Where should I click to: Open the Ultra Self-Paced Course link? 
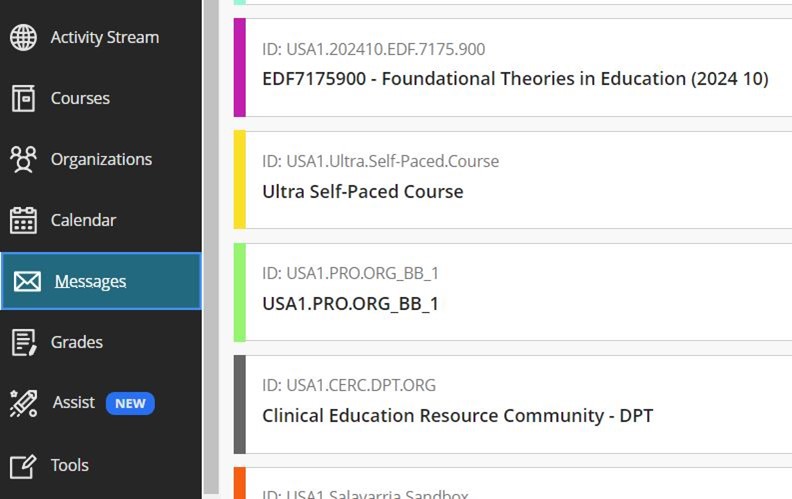point(363,191)
